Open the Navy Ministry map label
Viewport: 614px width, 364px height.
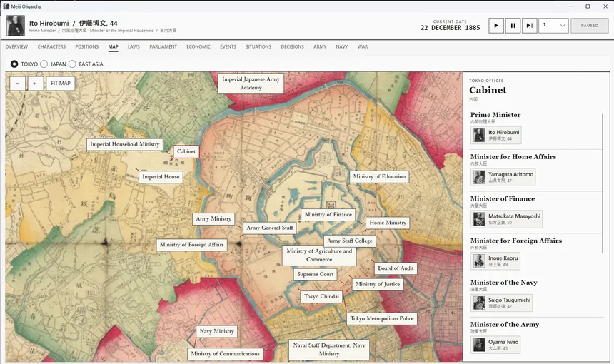pos(217,331)
